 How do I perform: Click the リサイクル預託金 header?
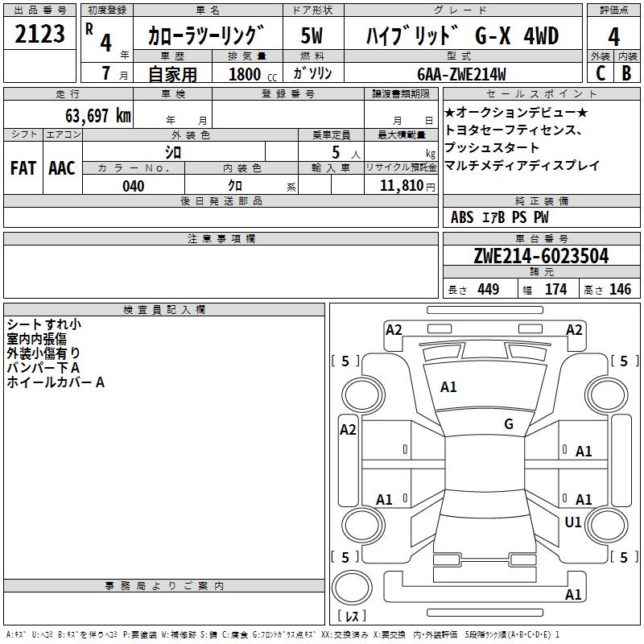[x=401, y=168]
